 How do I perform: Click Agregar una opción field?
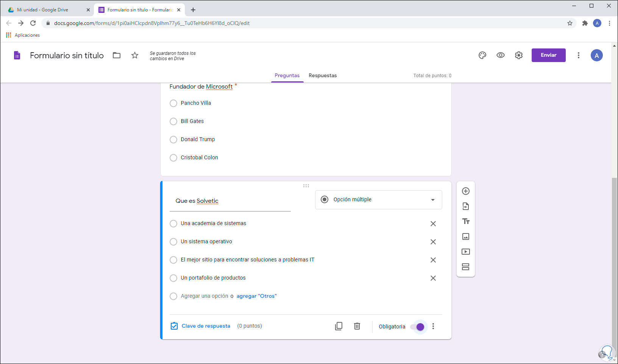click(x=204, y=296)
